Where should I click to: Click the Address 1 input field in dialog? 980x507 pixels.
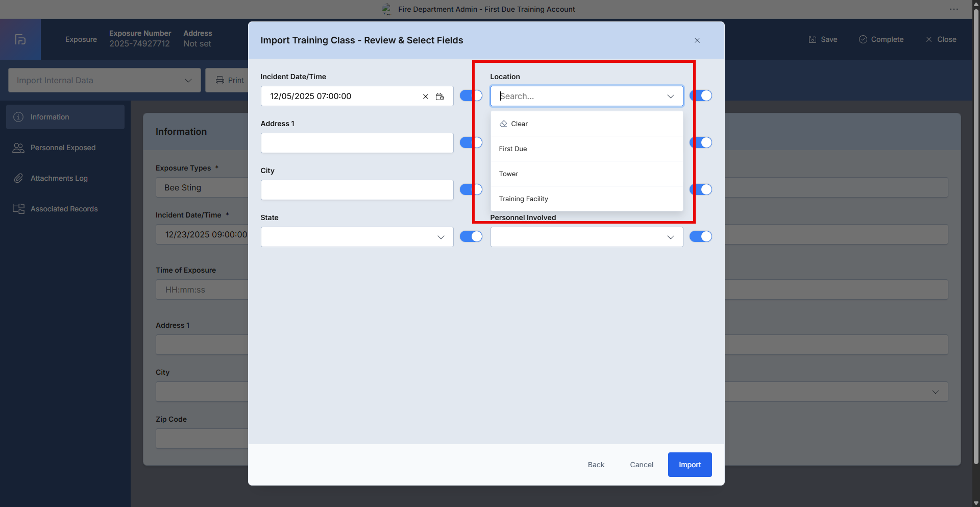pos(357,143)
